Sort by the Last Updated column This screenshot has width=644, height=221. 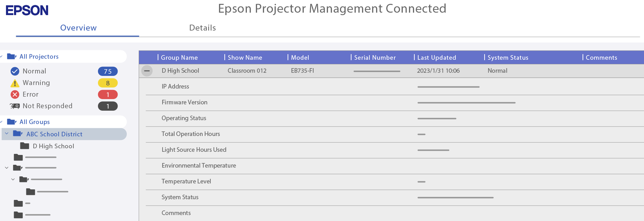click(436, 58)
